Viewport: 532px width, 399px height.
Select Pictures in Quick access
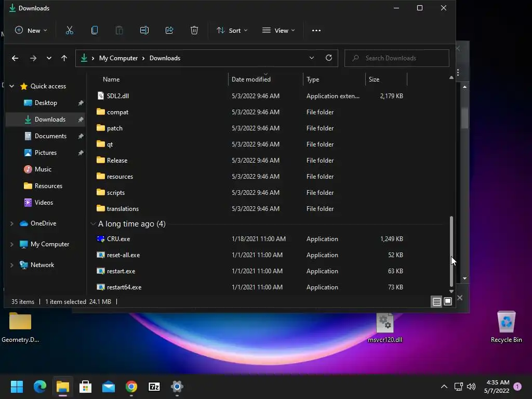pos(46,153)
